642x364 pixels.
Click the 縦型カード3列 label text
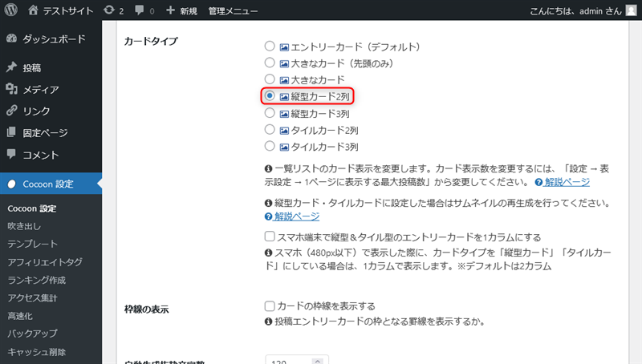tap(320, 114)
